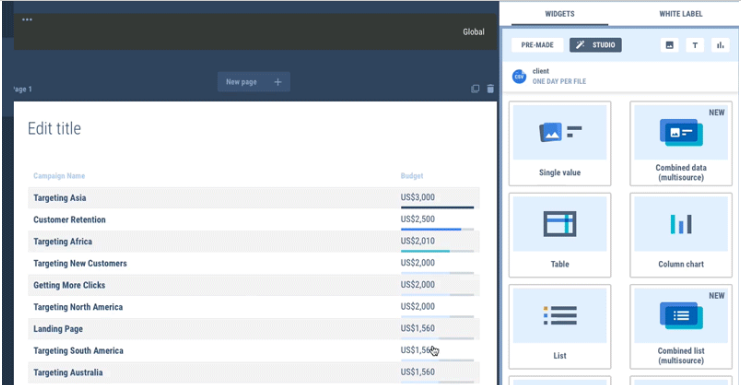Select the text widget filter icon
This screenshot has width=741, height=385.
[695, 45]
